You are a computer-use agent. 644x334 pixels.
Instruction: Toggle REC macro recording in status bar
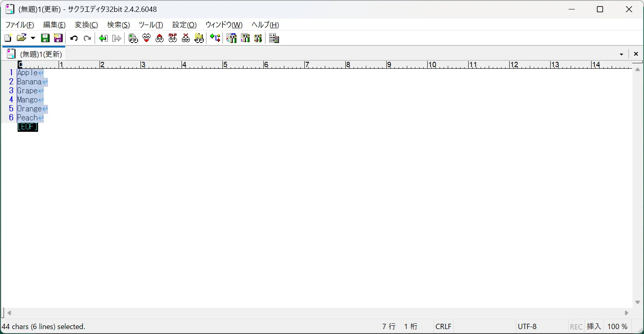click(576, 327)
